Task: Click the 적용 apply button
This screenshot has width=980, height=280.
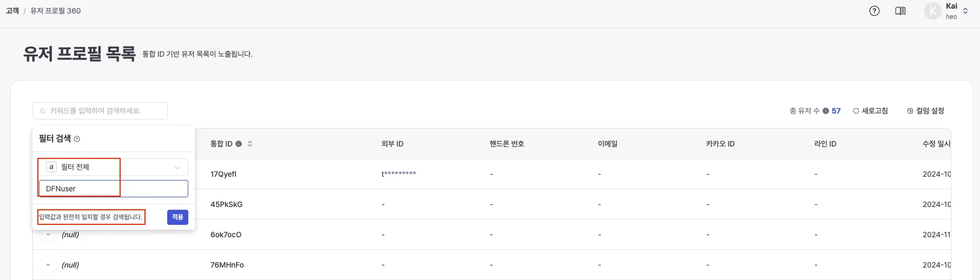Action: pos(177,217)
